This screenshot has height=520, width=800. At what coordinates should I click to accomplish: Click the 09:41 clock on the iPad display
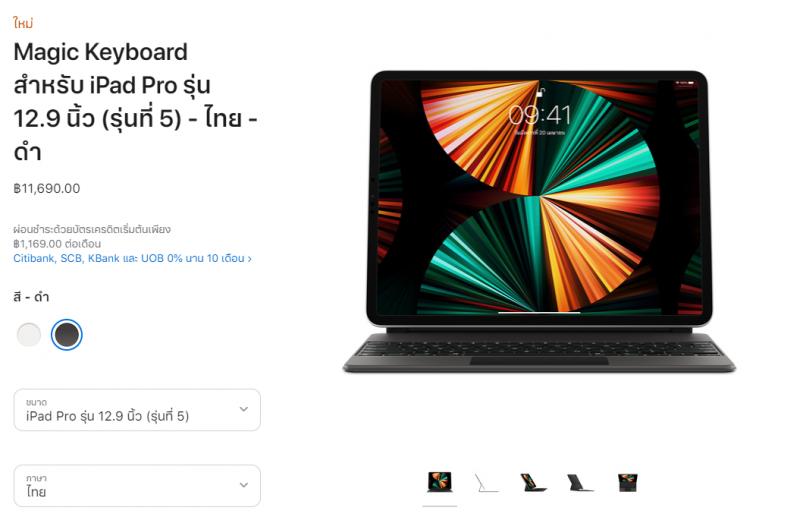coord(539,115)
